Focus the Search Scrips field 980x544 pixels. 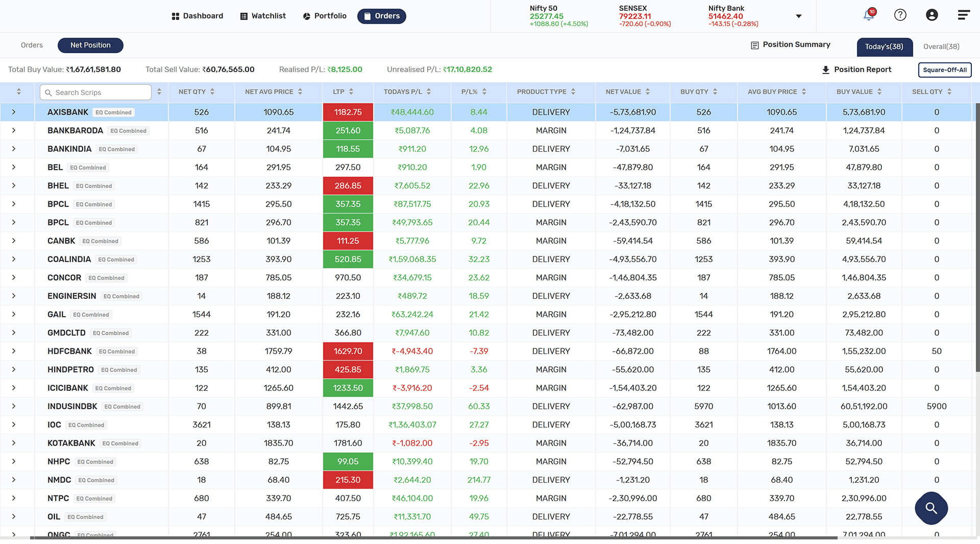[95, 92]
